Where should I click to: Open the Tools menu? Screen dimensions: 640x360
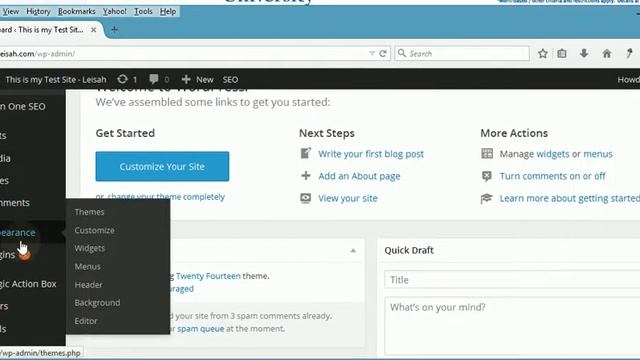click(x=143, y=11)
